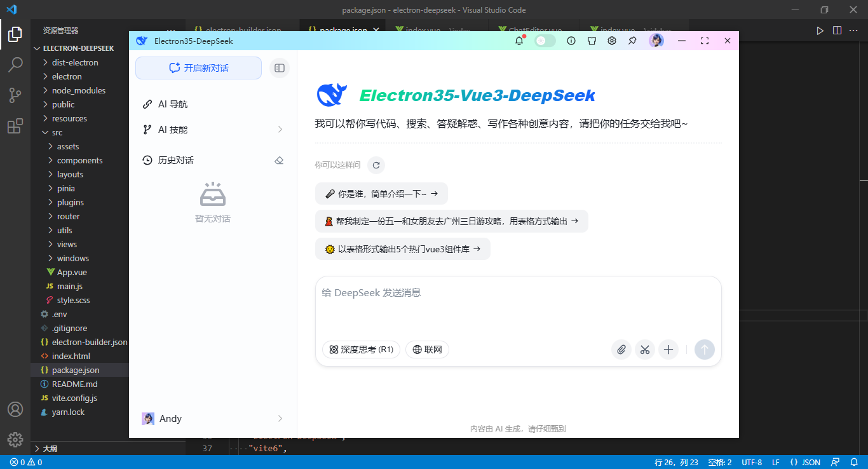The height and width of the screenshot is (469, 868).
Task: Toggle DeepSeek window fullscreen
Action: 705,41
